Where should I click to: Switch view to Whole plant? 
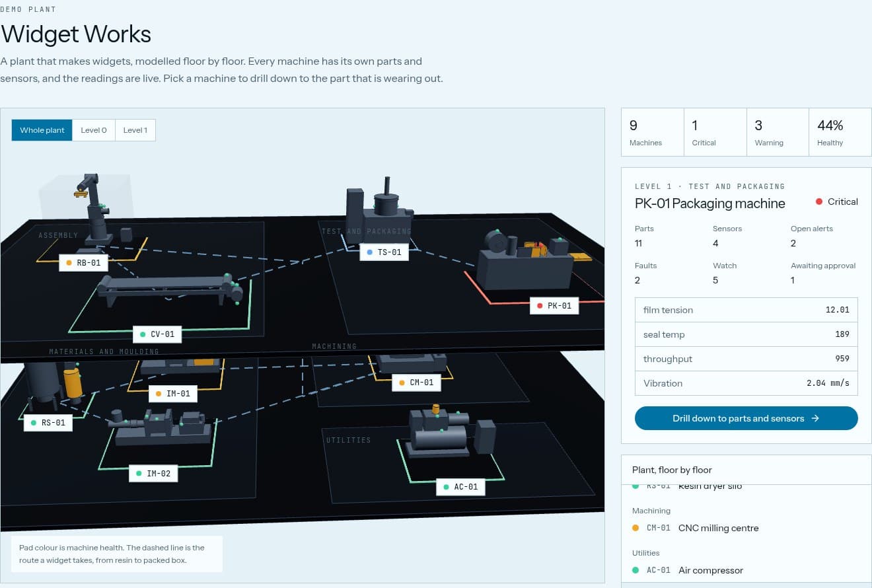(42, 130)
